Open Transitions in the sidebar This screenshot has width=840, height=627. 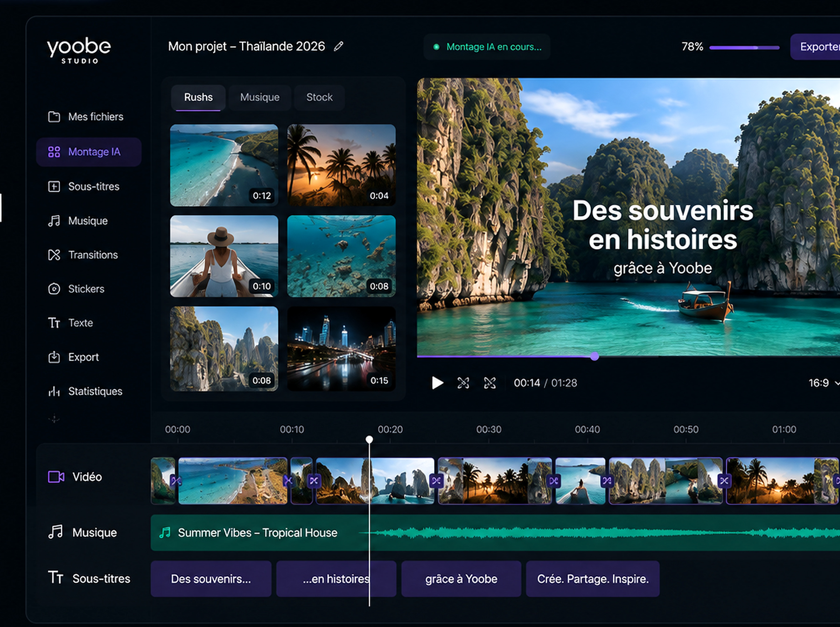[83, 255]
